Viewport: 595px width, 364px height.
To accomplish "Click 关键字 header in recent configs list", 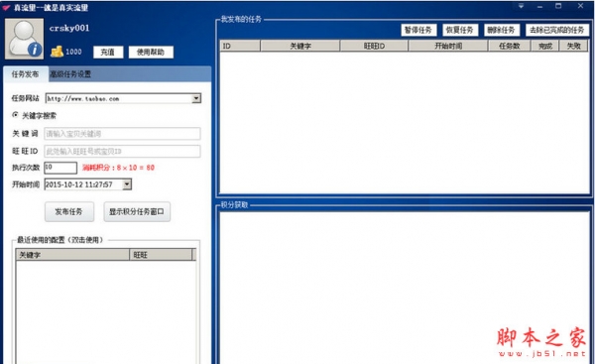I will pos(72,255).
